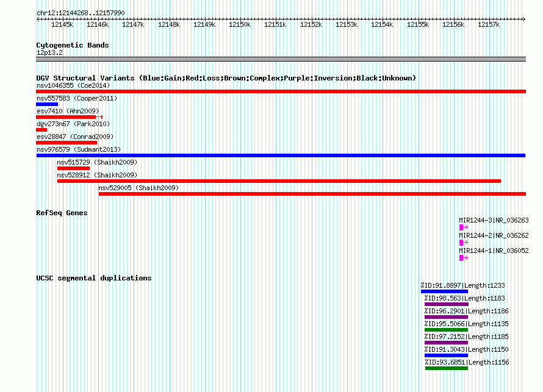Select blue duplication bar %ID:91.3043 Length:1150

[x=447, y=355]
